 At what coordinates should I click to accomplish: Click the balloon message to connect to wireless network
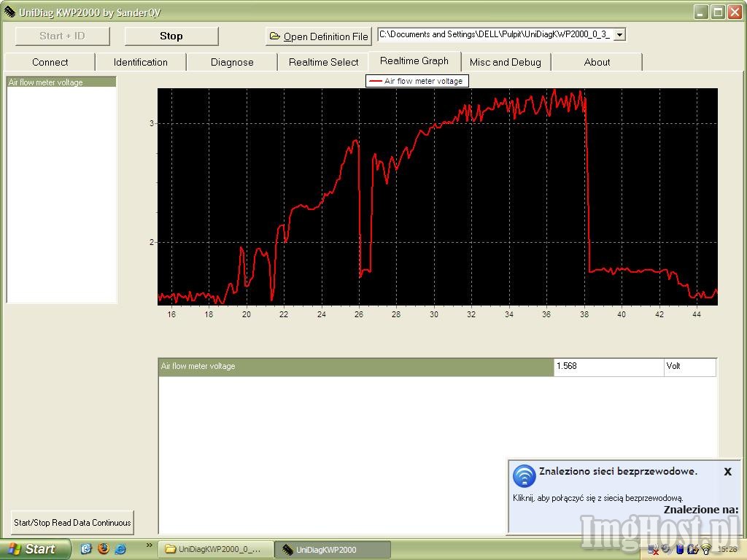(x=598, y=498)
